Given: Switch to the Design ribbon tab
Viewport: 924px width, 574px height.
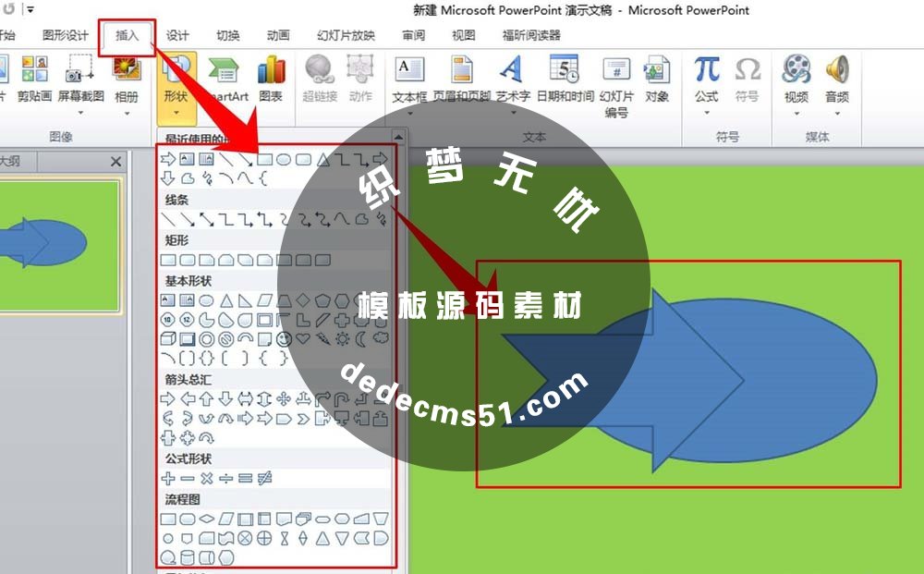Looking at the screenshot, I should tap(176, 35).
